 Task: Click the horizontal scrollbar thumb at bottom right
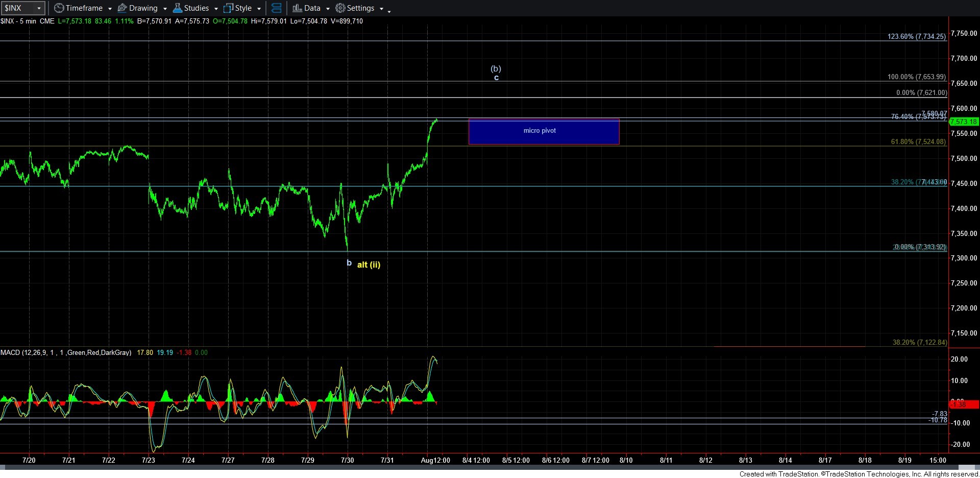[968, 467]
